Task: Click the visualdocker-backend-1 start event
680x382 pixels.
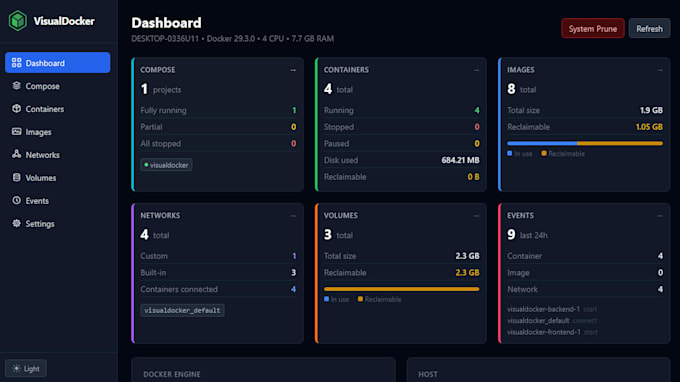Action: pyautogui.click(x=552, y=309)
